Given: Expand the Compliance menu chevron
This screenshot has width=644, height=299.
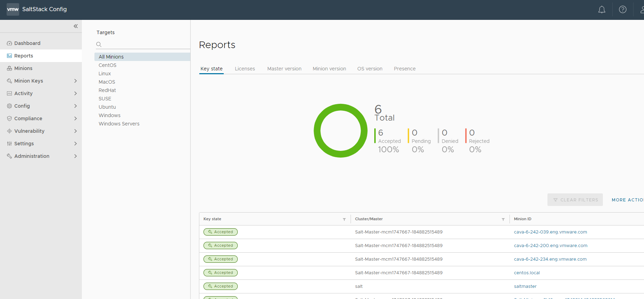Looking at the screenshot, I should (76, 118).
